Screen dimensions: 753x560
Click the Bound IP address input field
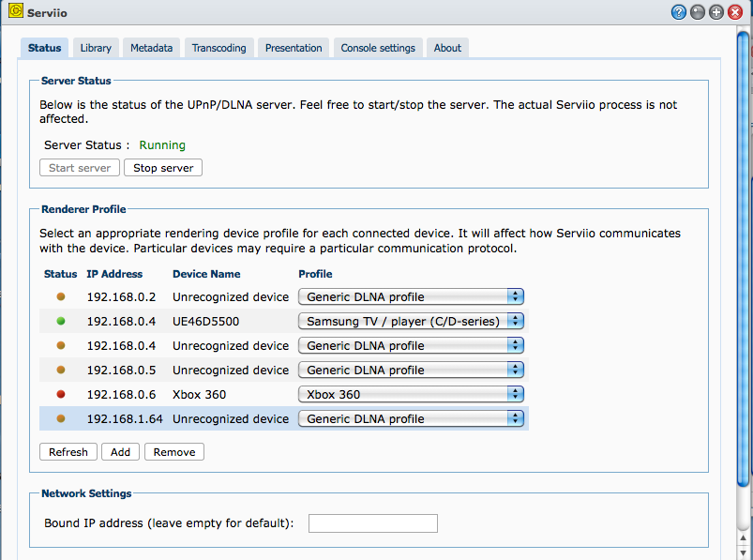372,523
